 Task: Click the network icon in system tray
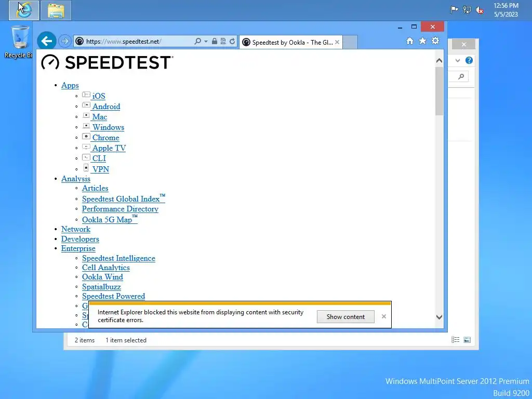tap(467, 10)
